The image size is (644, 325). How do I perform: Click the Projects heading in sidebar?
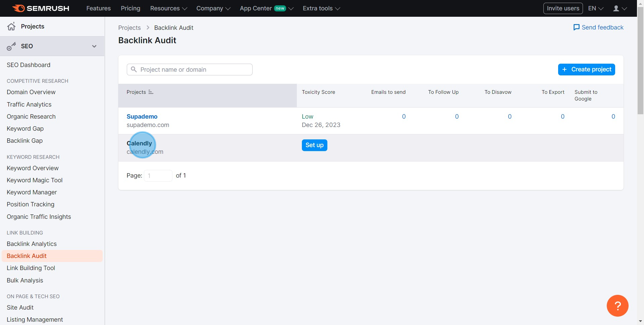point(33,26)
